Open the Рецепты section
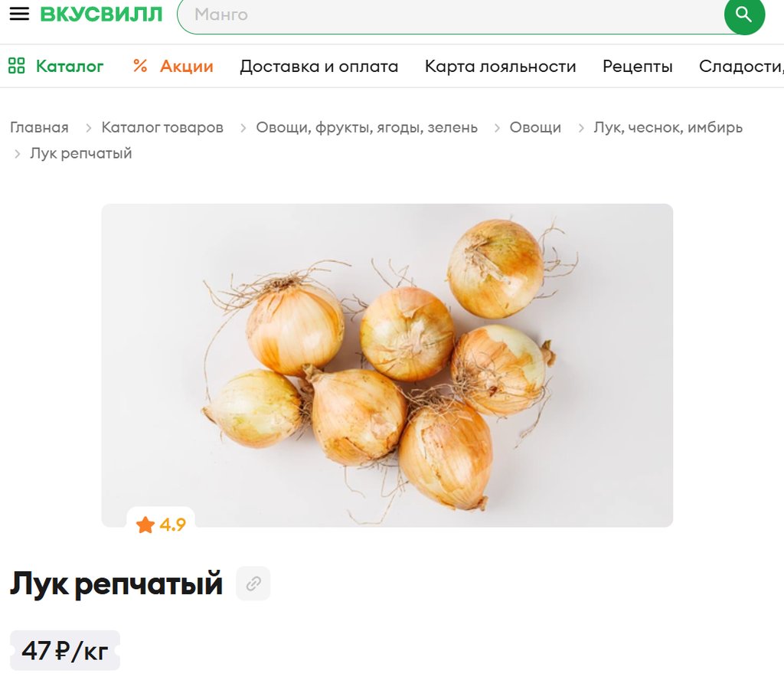The height and width of the screenshot is (677, 784). pyautogui.click(x=638, y=66)
